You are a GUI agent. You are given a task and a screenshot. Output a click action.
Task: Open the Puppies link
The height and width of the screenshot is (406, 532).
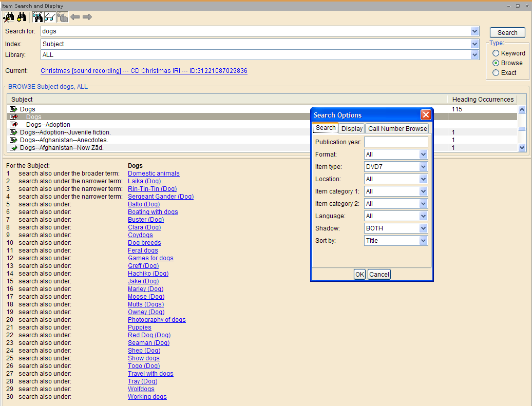coord(140,327)
